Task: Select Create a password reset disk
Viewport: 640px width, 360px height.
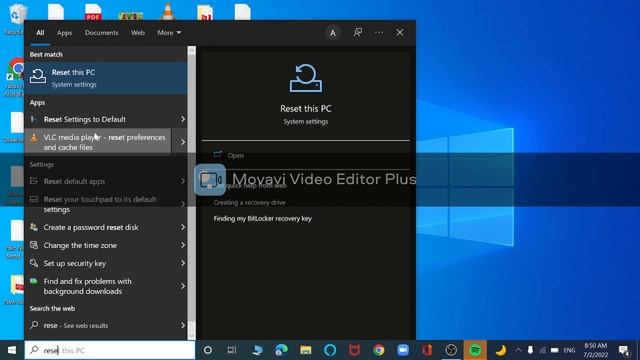Action: pos(98,227)
